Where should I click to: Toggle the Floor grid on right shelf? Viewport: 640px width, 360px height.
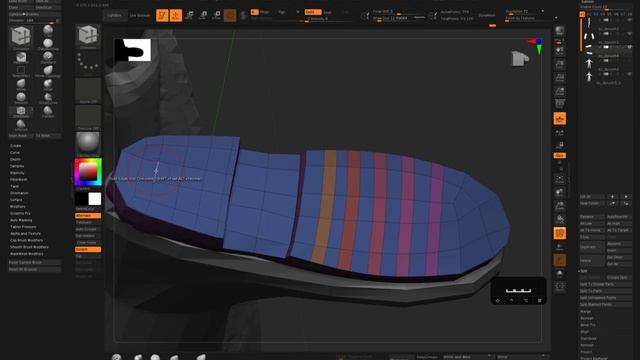point(560,118)
